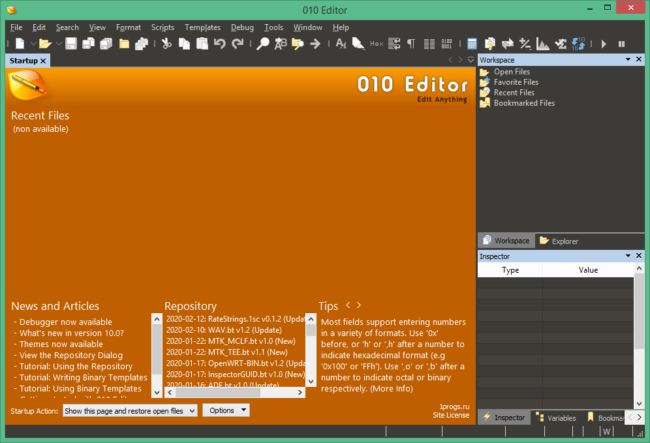
Task: Expand the New file dropdown arrow
Action: point(33,44)
